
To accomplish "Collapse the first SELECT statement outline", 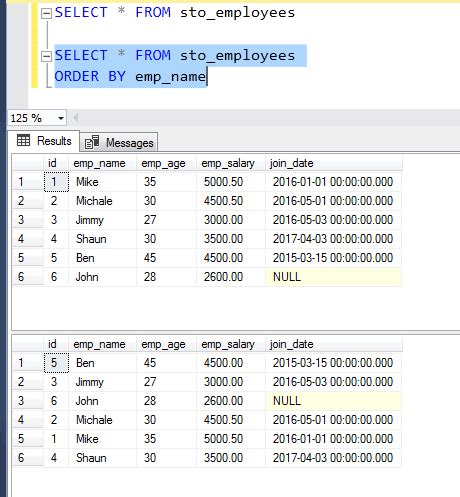I will click(46, 13).
